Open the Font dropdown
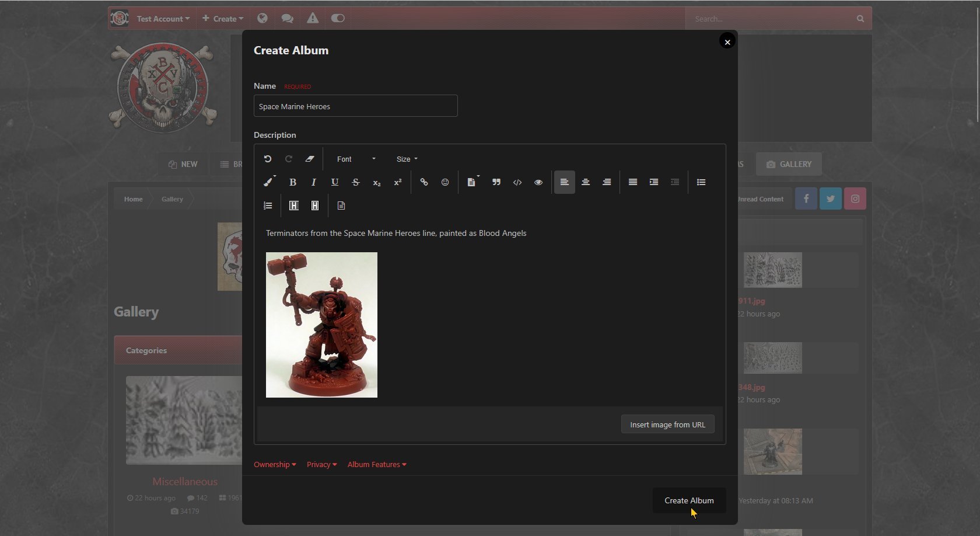 [356, 159]
